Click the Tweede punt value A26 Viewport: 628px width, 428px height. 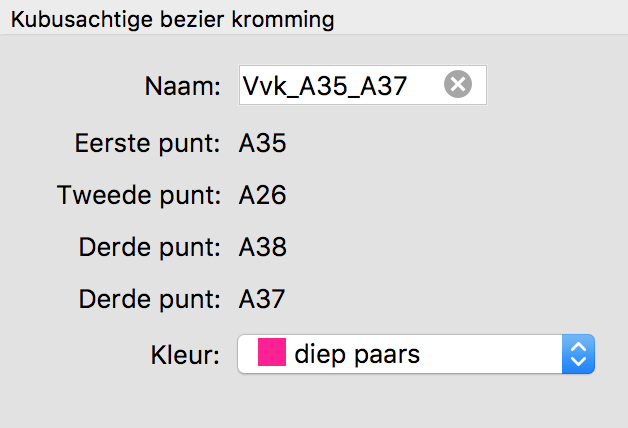point(262,195)
